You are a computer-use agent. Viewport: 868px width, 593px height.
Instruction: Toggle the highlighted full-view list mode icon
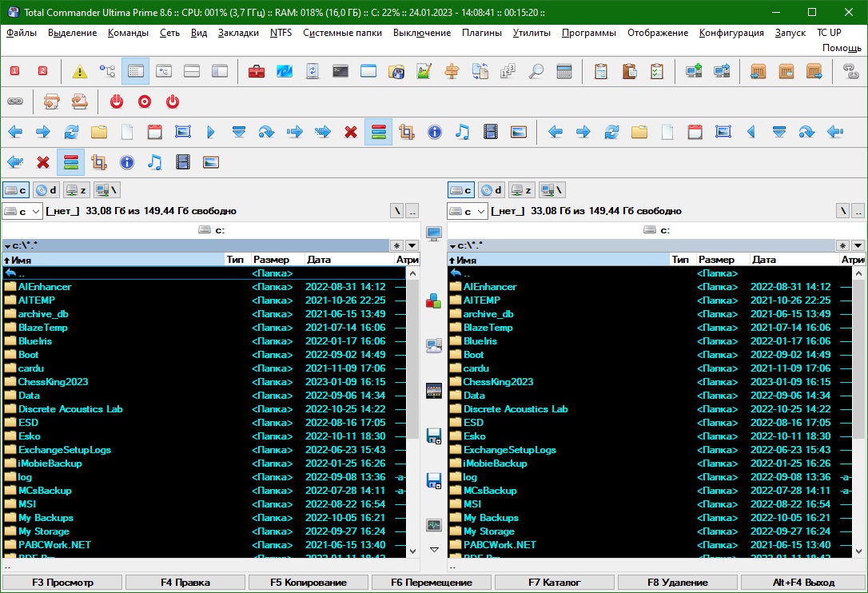click(136, 72)
